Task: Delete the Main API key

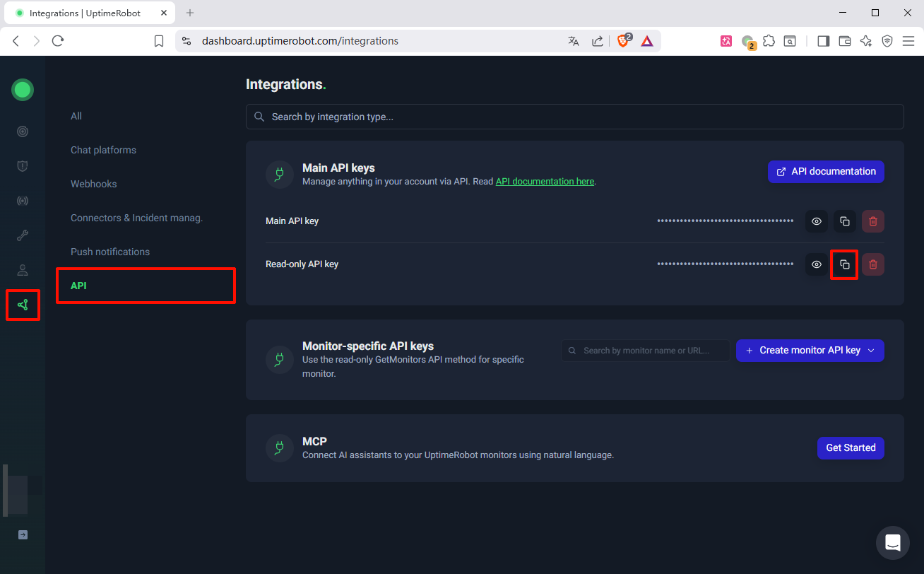Action: coord(872,221)
